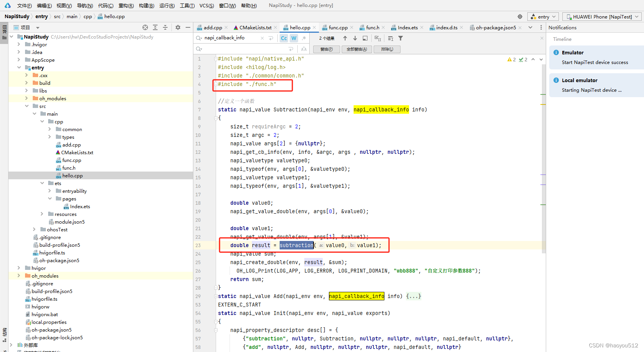Click the collapse all icon in the project panel

(165, 27)
